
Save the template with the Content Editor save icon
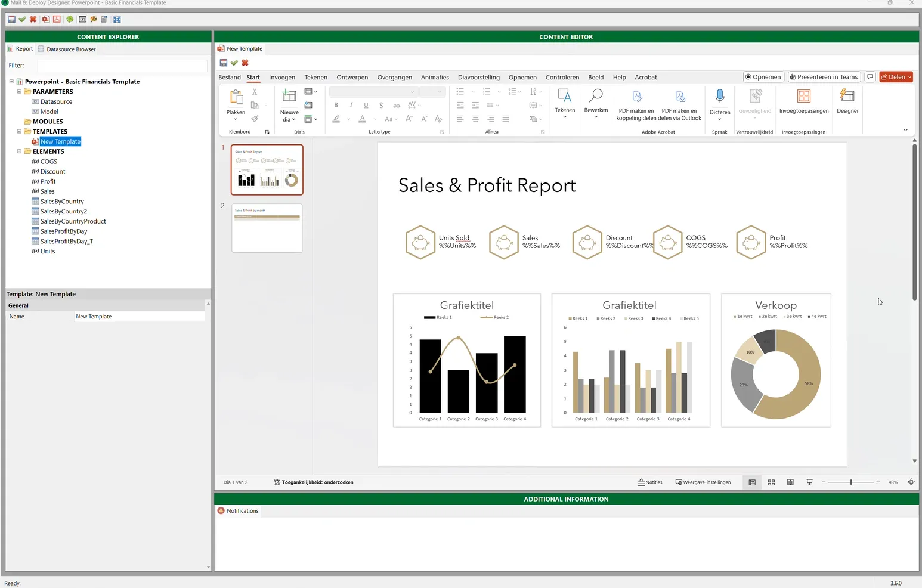click(x=224, y=63)
